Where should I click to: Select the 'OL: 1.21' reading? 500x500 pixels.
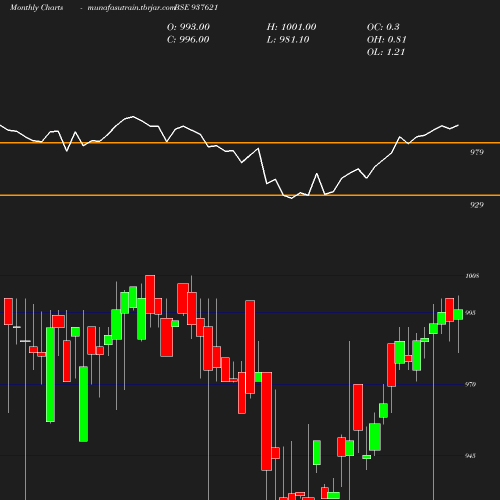(x=386, y=52)
